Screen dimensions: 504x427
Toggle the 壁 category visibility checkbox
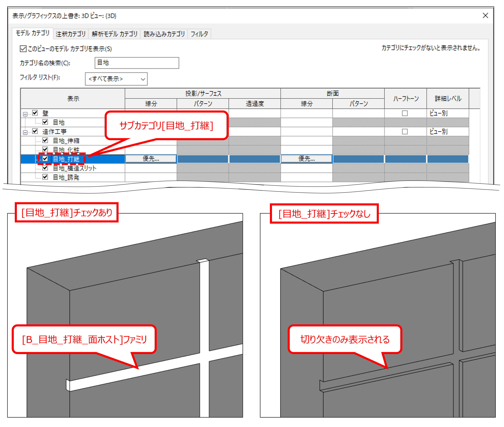tap(35, 113)
